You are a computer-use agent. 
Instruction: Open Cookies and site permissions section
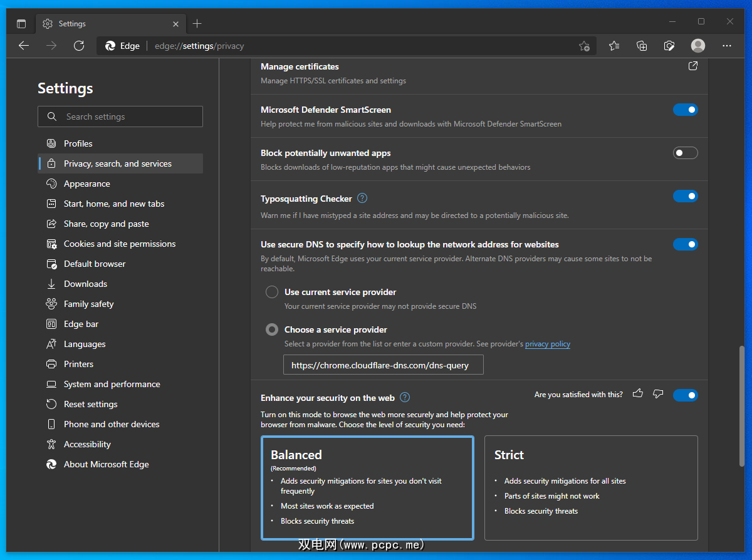[119, 244]
